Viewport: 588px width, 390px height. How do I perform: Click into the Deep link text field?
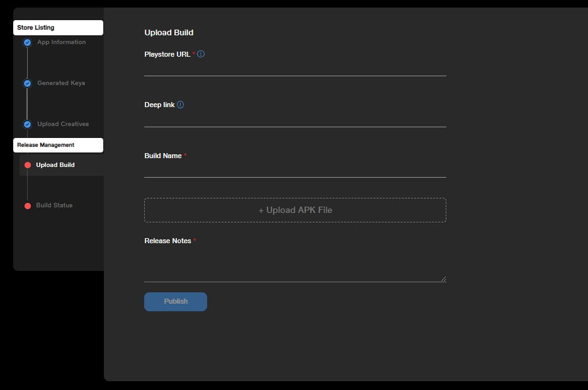click(x=295, y=119)
